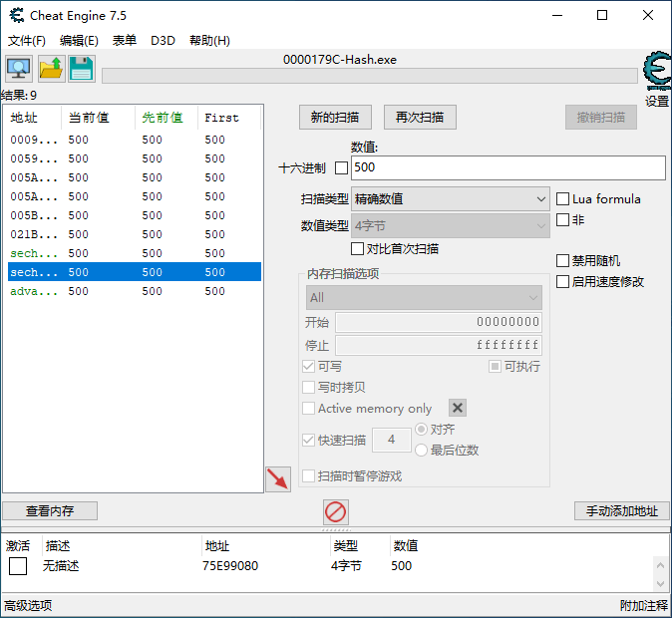Click the 当前值 column header
Screen dimensions: 672x618
coord(98,118)
